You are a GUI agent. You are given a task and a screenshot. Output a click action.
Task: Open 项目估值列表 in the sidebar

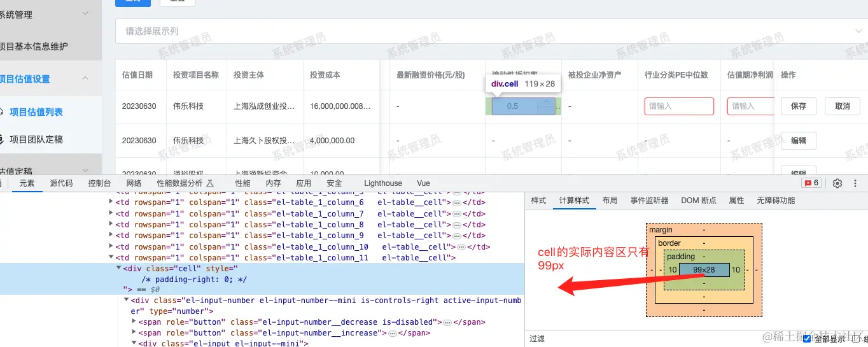click(x=36, y=112)
